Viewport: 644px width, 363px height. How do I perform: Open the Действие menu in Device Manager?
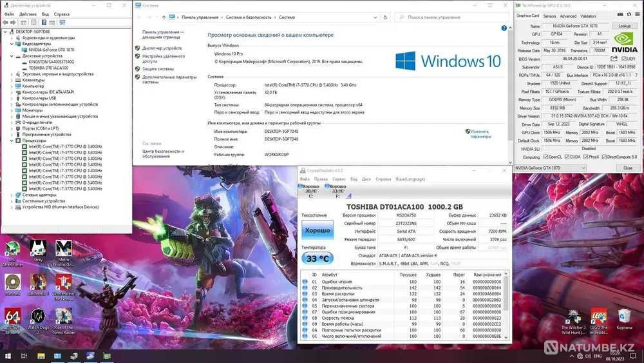click(x=28, y=14)
